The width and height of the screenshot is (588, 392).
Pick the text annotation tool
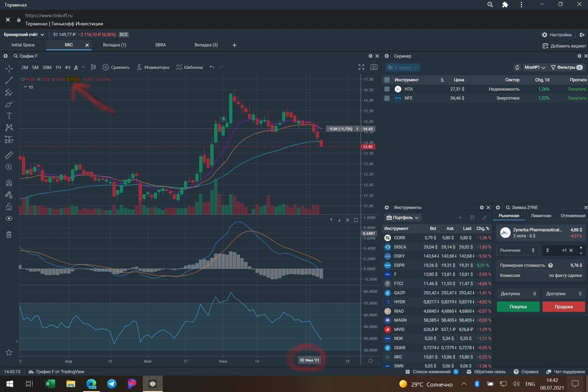coord(9,116)
